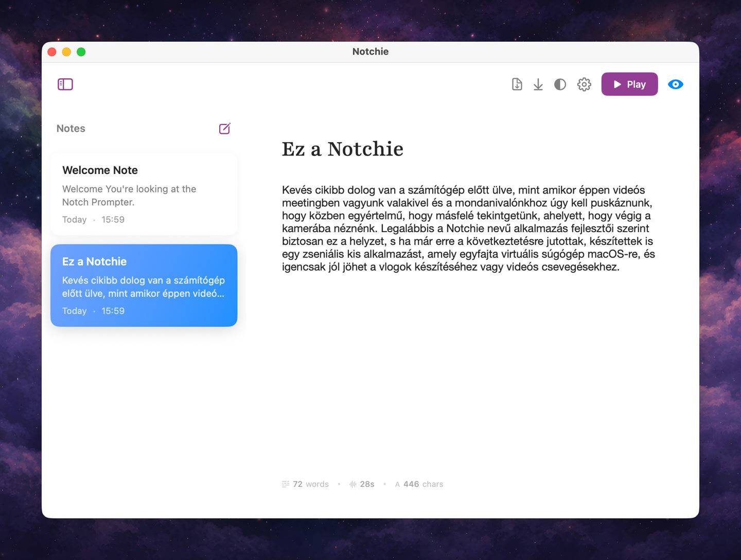
Task: Click into the note body text
Action: click(x=468, y=228)
